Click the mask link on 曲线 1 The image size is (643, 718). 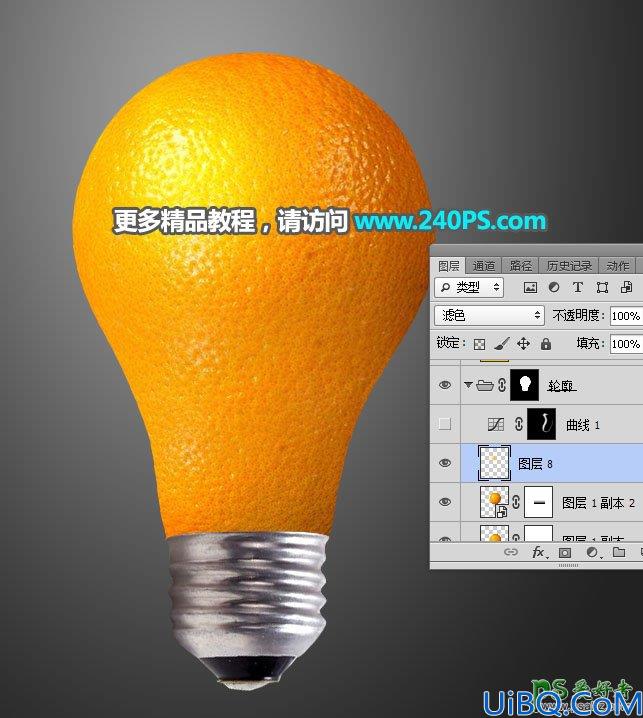click(x=518, y=424)
